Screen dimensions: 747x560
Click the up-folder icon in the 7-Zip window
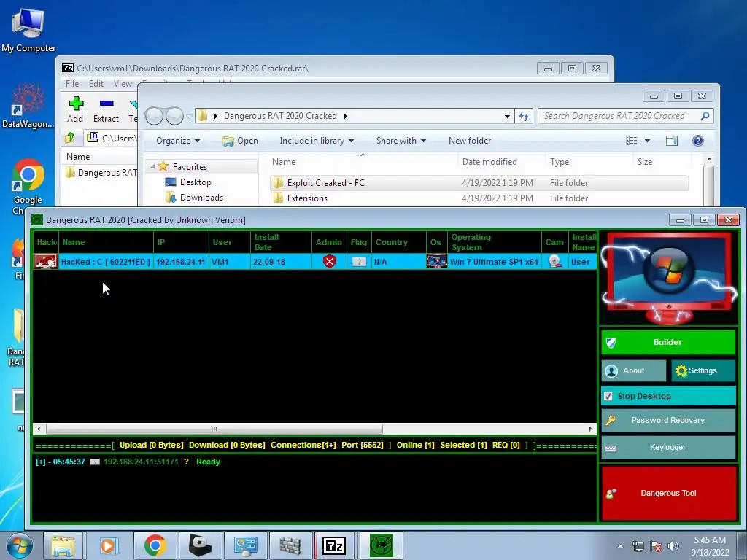(x=70, y=138)
